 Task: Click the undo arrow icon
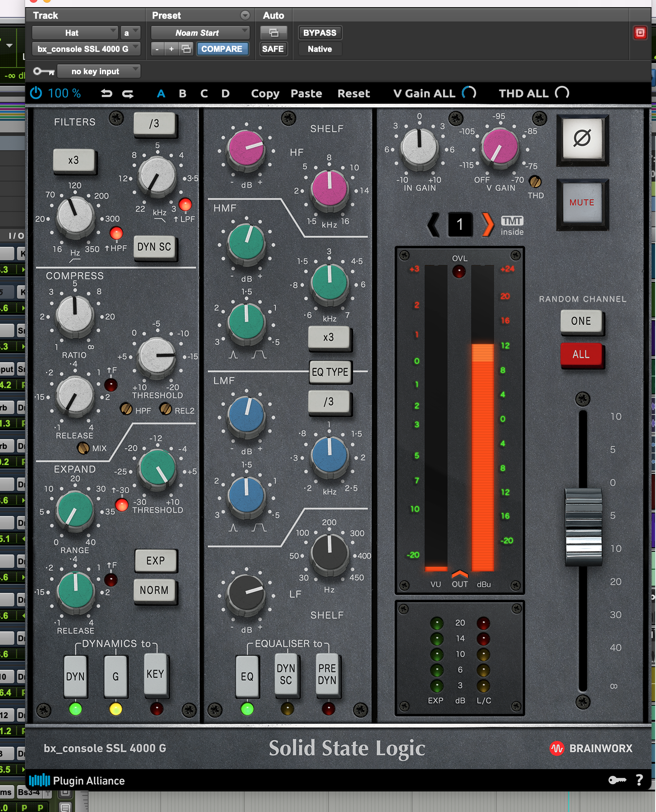click(106, 93)
